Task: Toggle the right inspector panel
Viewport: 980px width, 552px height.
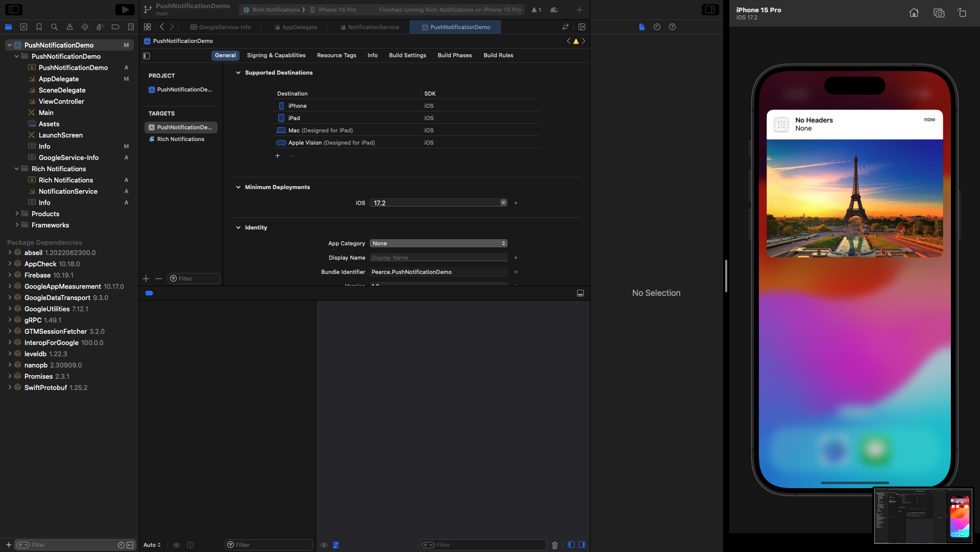Action: click(x=710, y=10)
